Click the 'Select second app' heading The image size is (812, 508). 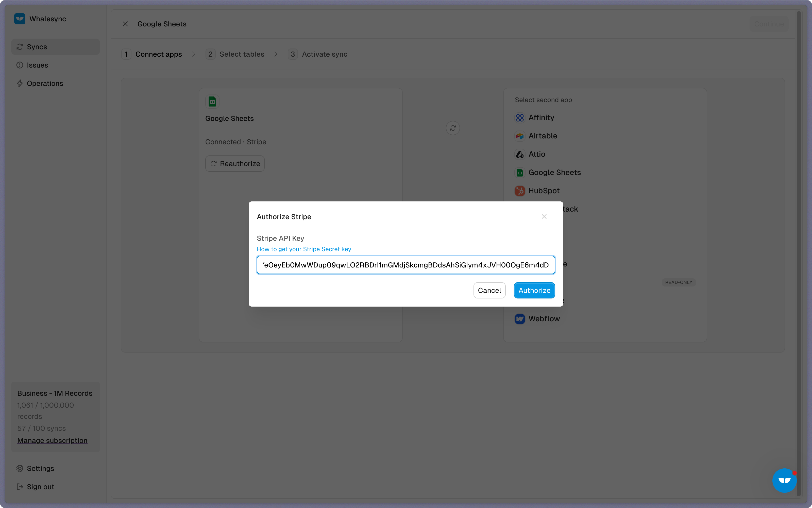click(543, 100)
